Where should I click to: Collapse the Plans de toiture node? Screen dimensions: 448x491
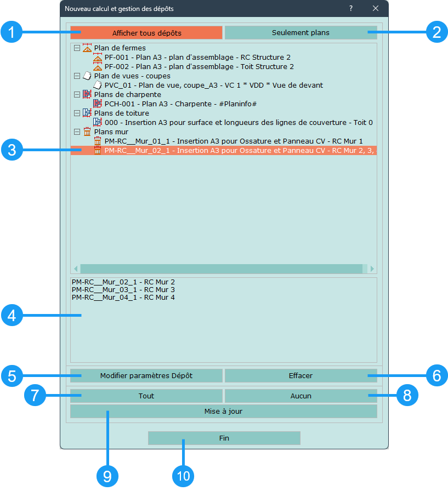coord(76,113)
